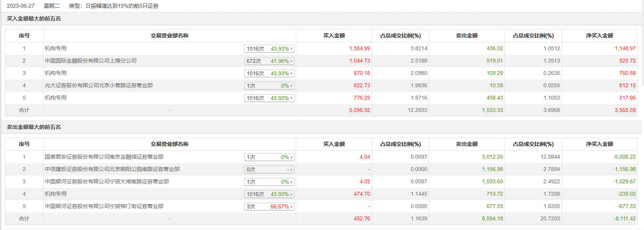Click arrow icon in the 0次 box
The width and height of the screenshot is (644, 230).
pos(292,170)
